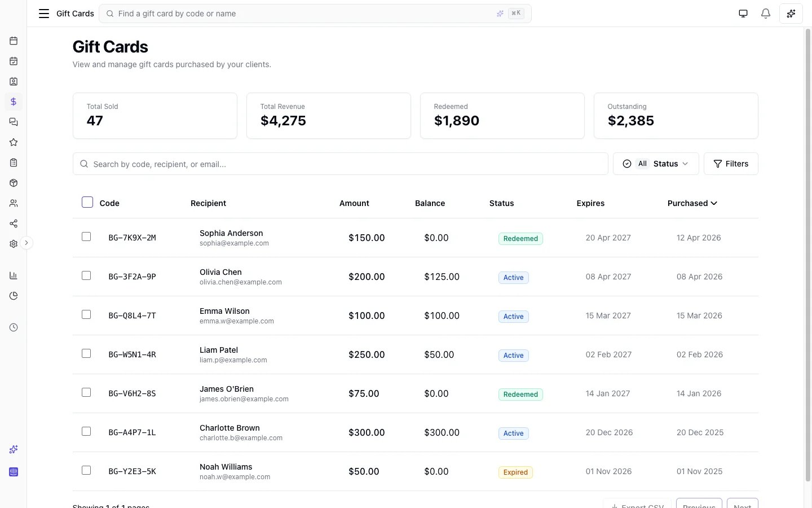812x508 pixels.
Task: Sort by the Amount column header
Action: pos(354,203)
